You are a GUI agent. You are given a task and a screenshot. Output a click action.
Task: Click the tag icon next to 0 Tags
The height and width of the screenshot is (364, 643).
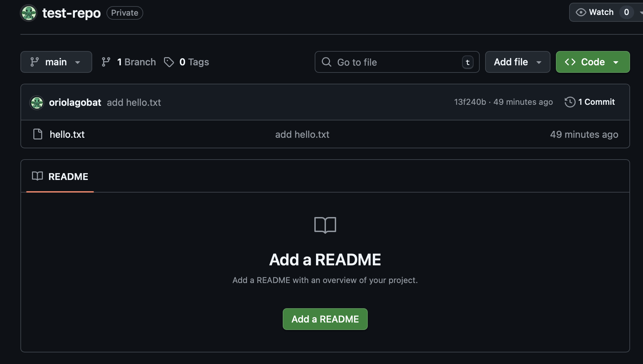(x=169, y=62)
